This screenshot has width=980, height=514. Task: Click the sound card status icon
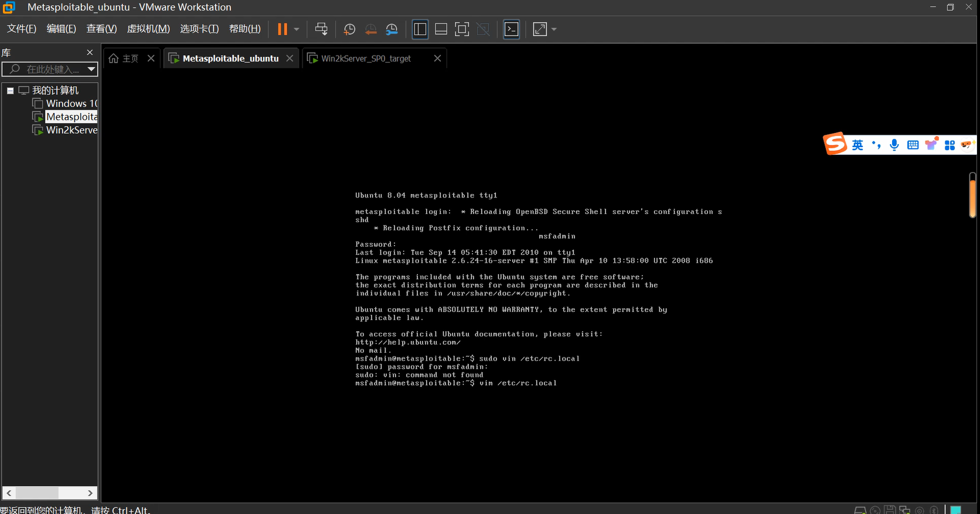point(920,510)
